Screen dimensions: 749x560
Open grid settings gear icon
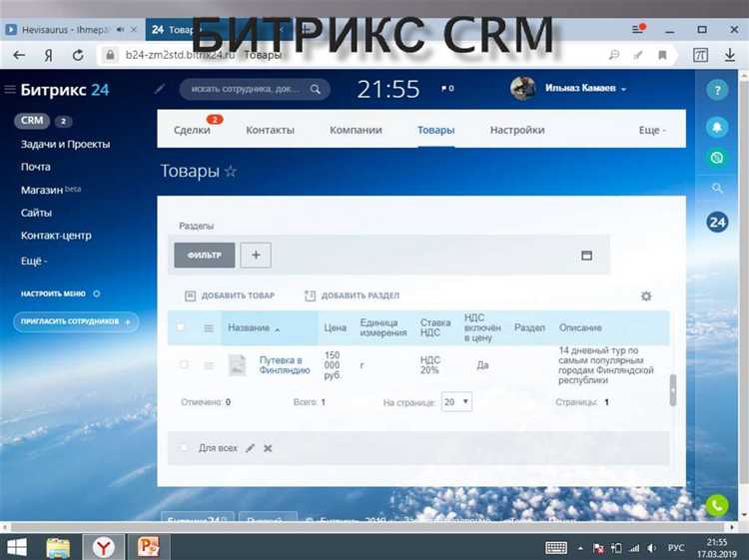point(646,296)
